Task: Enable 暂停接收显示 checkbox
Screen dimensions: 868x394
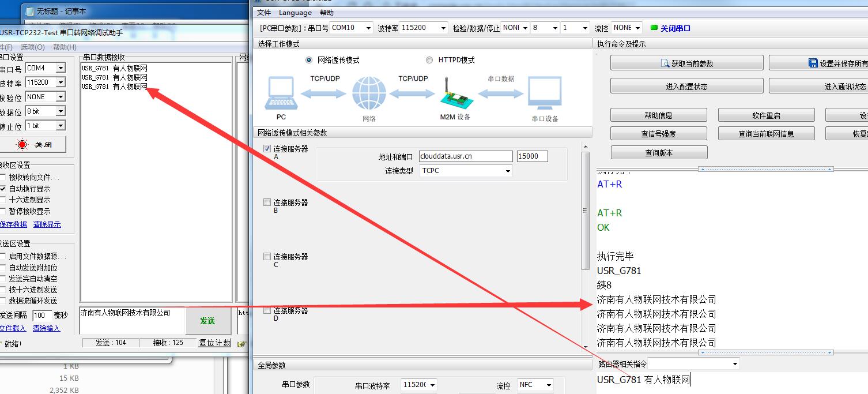Action: tap(3, 211)
